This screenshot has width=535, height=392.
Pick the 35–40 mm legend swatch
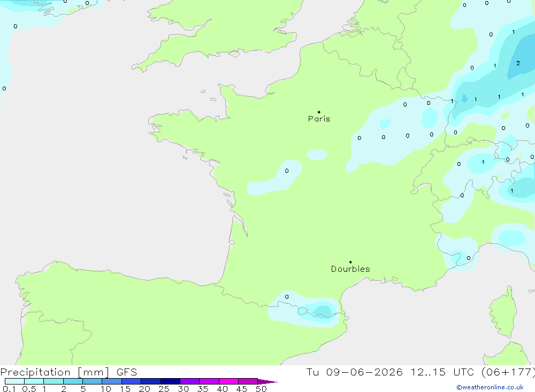coord(209,381)
